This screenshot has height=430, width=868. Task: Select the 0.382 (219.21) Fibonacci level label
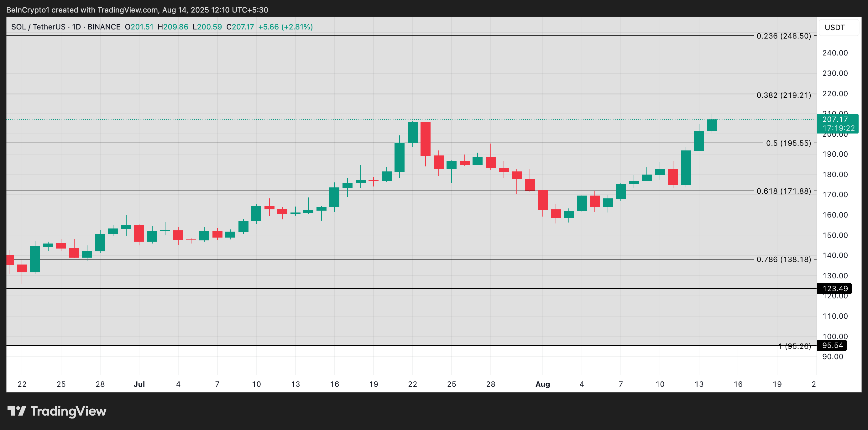pos(783,95)
